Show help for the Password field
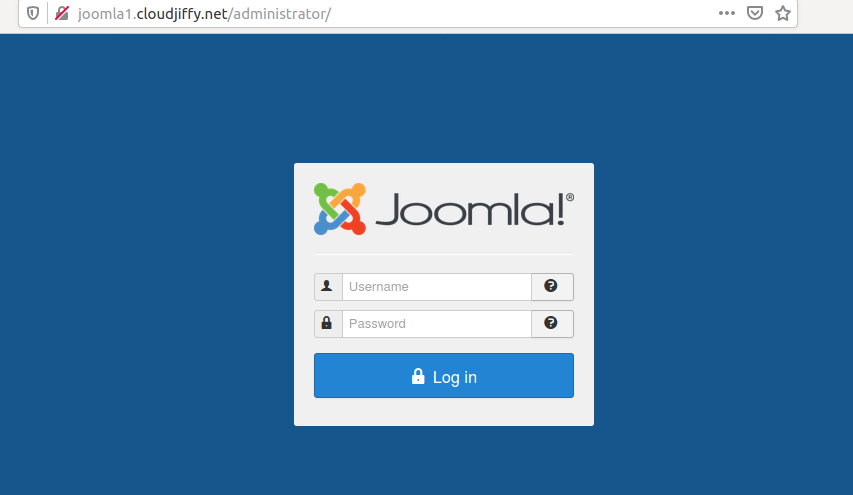The image size is (853, 495). click(552, 324)
